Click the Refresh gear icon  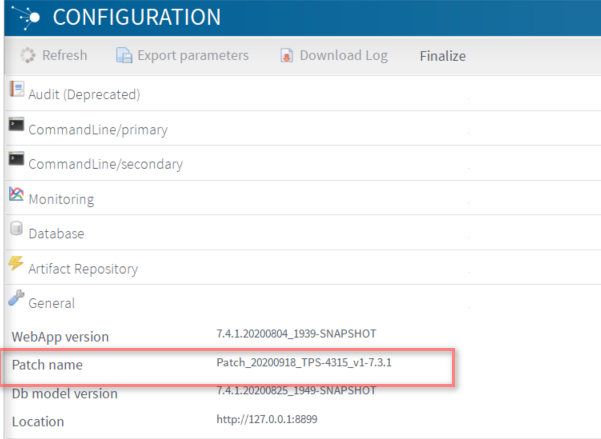pos(28,56)
